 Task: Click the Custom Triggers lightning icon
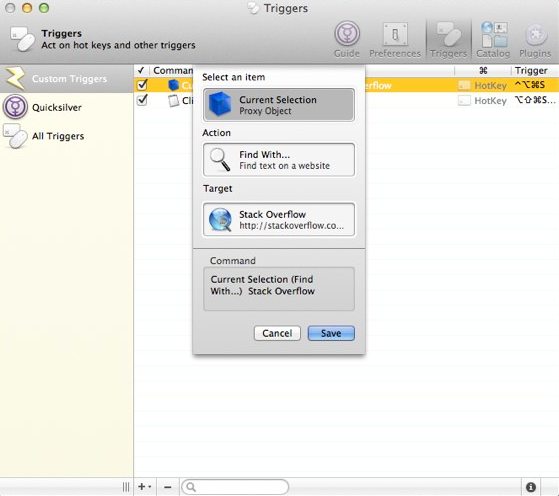pos(15,78)
